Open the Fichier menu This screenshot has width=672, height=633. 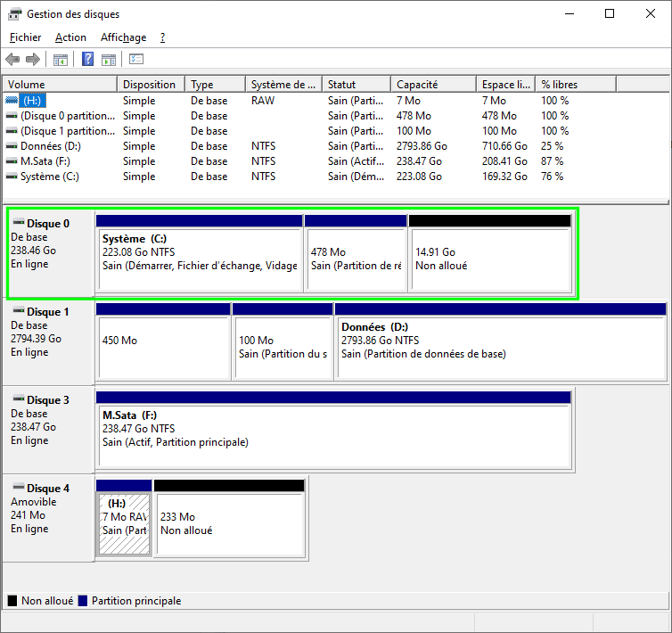pos(25,37)
